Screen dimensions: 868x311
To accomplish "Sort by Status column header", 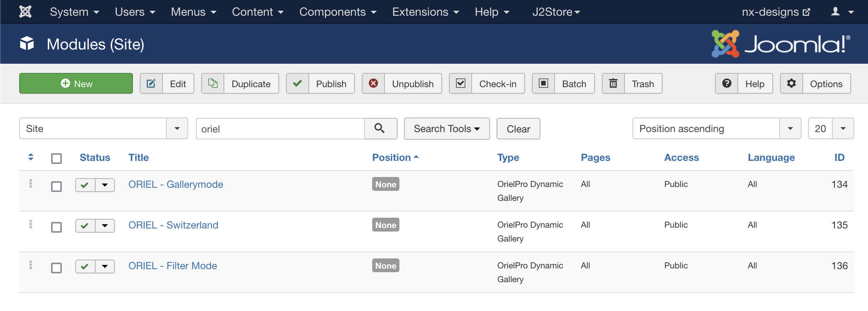I will coord(95,157).
